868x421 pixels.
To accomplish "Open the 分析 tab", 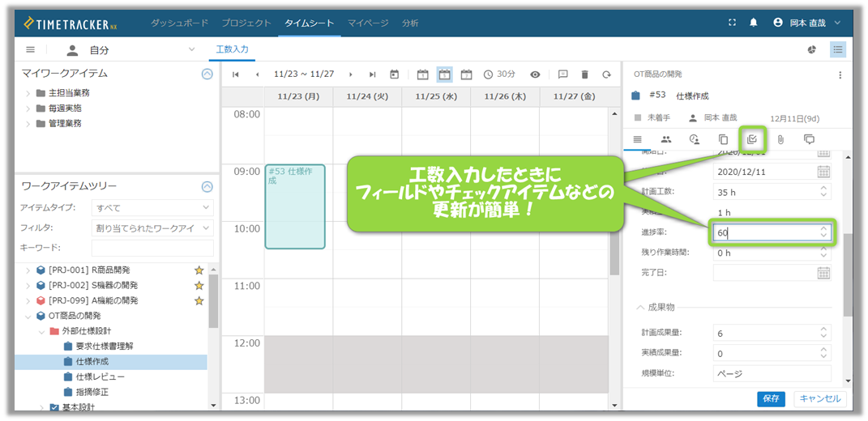I will 410,23.
